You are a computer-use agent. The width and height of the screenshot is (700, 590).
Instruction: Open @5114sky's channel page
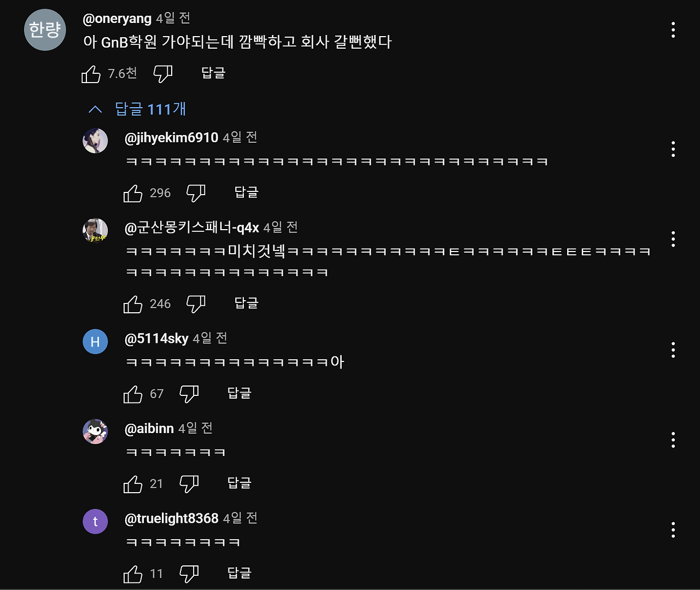click(157, 338)
